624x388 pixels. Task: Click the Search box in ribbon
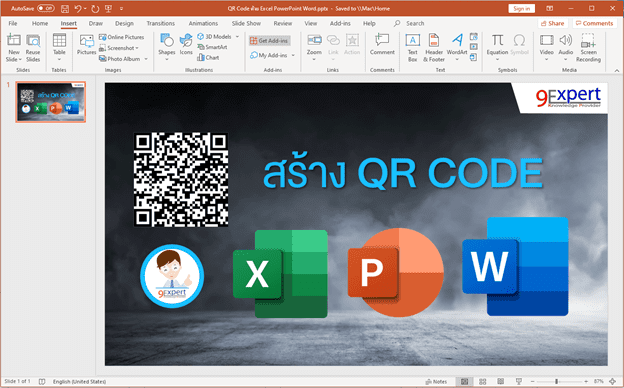[x=415, y=23]
